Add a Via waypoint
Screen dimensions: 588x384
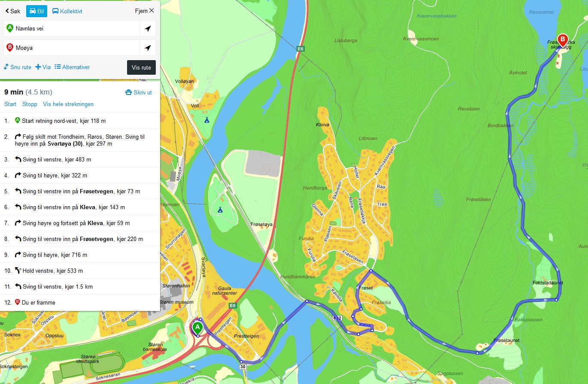pos(43,67)
